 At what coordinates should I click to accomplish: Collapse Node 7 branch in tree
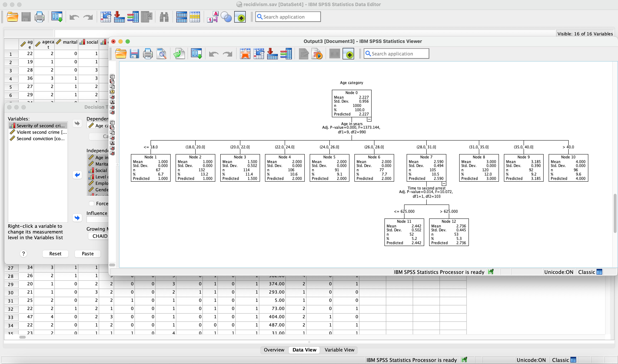(x=444, y=183)
